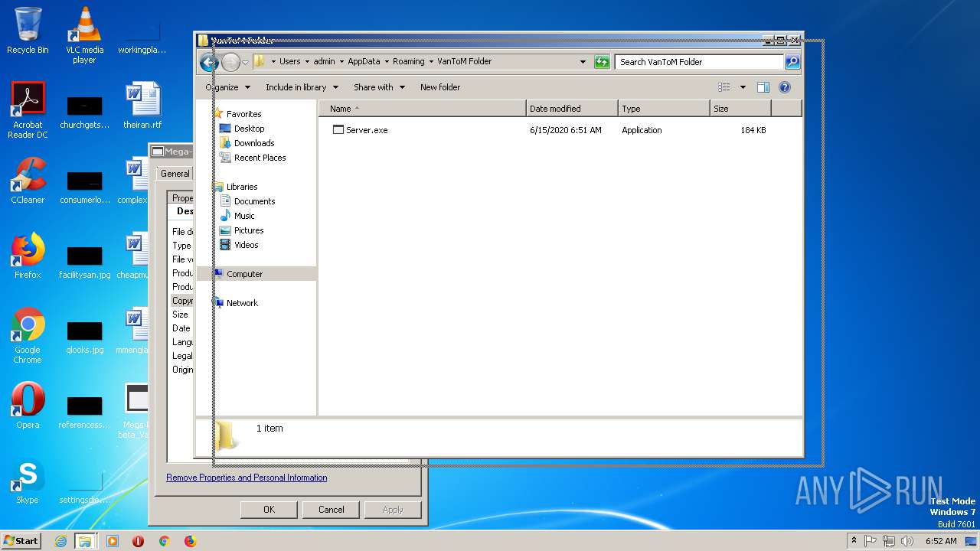This screenshot has width=980, height=551.
Task: Refresh the VanToM Folder view
Action: 602,62
